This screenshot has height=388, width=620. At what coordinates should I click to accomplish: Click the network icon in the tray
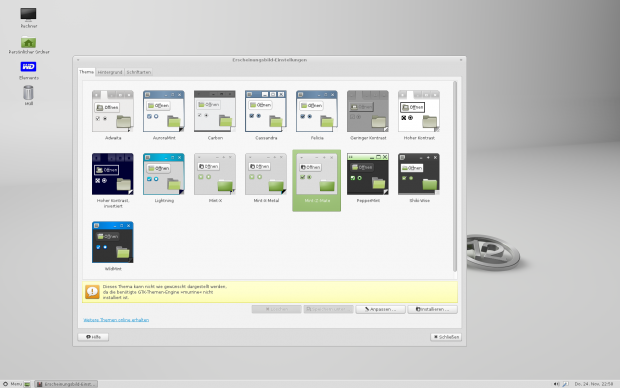[x=566, y=384]
